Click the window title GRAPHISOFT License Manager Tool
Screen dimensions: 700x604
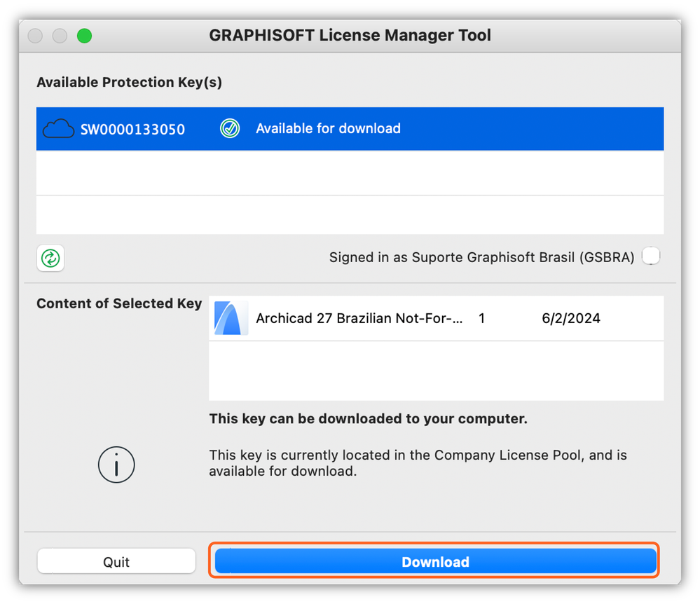click(x=350, y=35)
